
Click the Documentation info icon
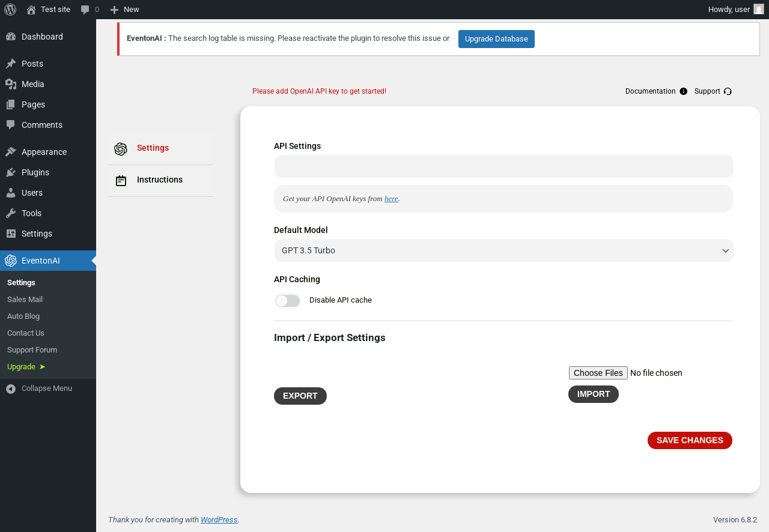click(683, 91)
